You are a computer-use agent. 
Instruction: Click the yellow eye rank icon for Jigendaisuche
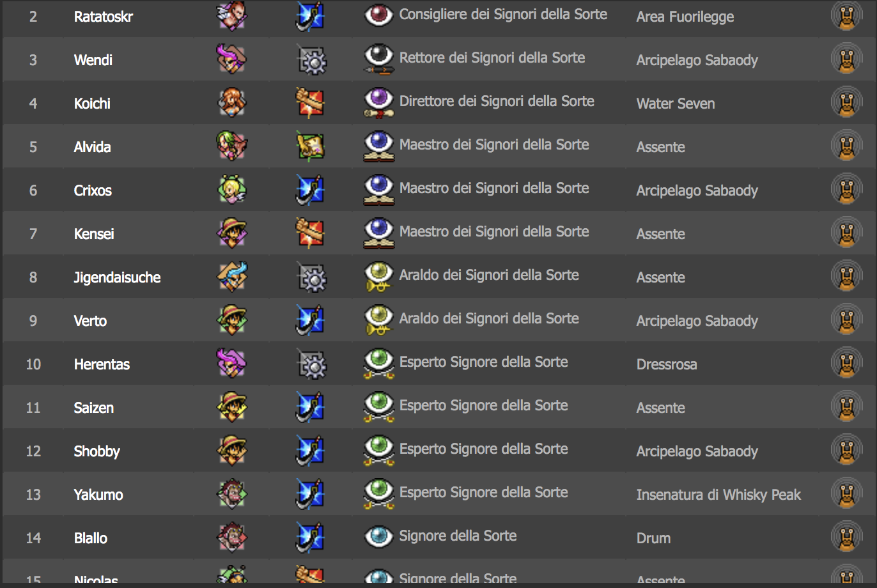click(378, 277)
